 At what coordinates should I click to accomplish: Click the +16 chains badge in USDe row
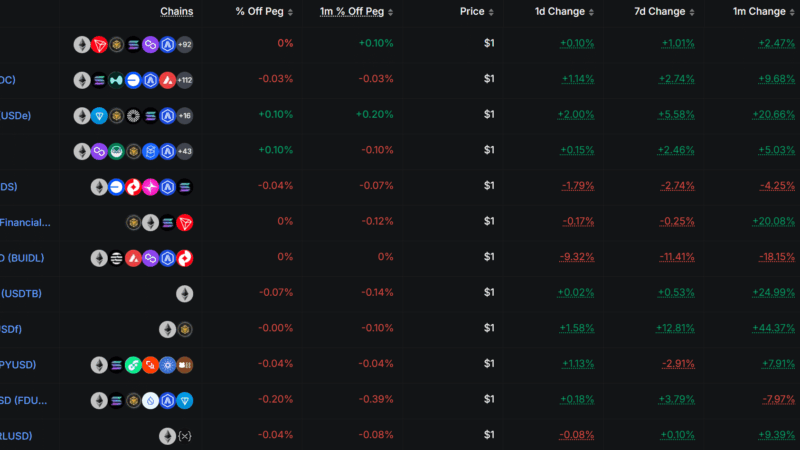184,115
